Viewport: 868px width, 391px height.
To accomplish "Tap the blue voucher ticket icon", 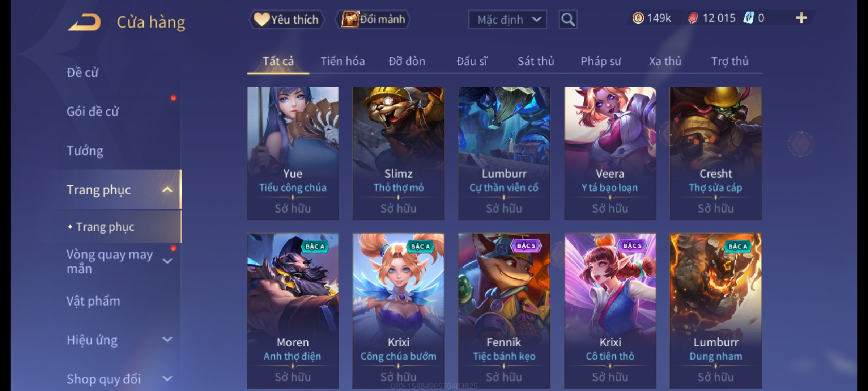I will (748, 18).
